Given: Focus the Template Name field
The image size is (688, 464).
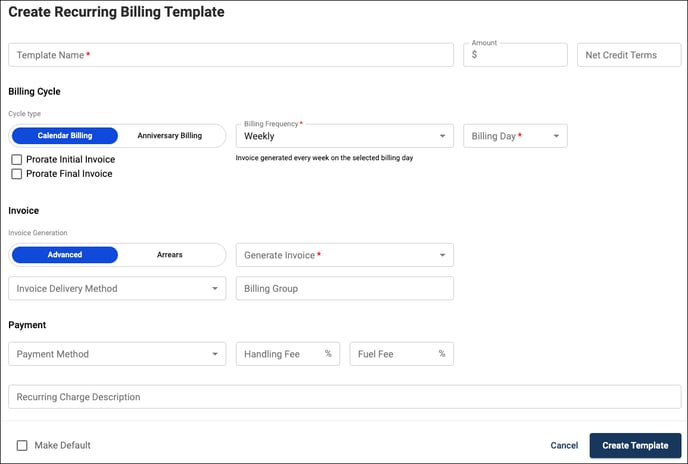Looking at the screenshot, I should pyautogui.click(x=231, y=55).
